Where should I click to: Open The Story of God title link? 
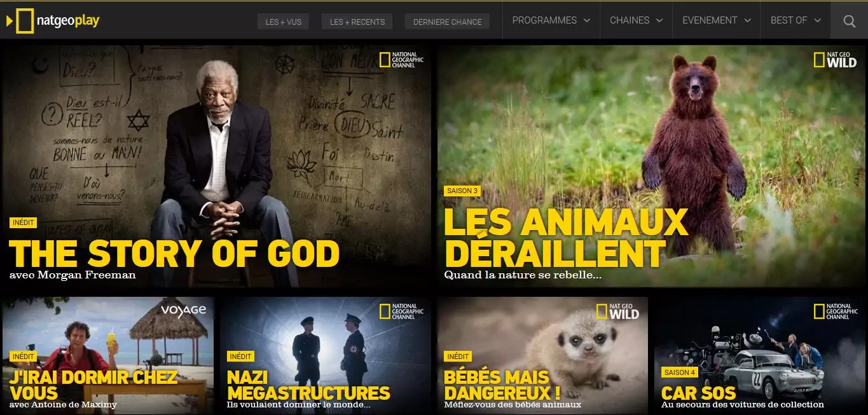pyautogui.click(x=174, y=253)
